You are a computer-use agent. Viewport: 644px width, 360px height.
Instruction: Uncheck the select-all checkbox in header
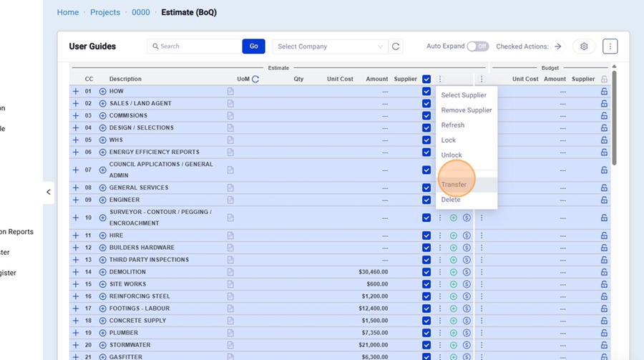click(x=426, y=79)
